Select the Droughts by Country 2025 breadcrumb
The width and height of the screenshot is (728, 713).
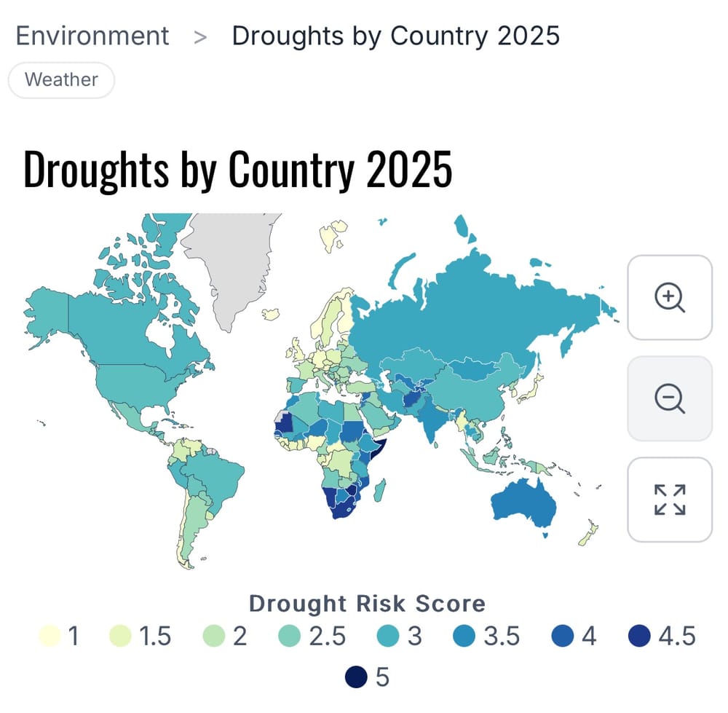coord(395,36)
